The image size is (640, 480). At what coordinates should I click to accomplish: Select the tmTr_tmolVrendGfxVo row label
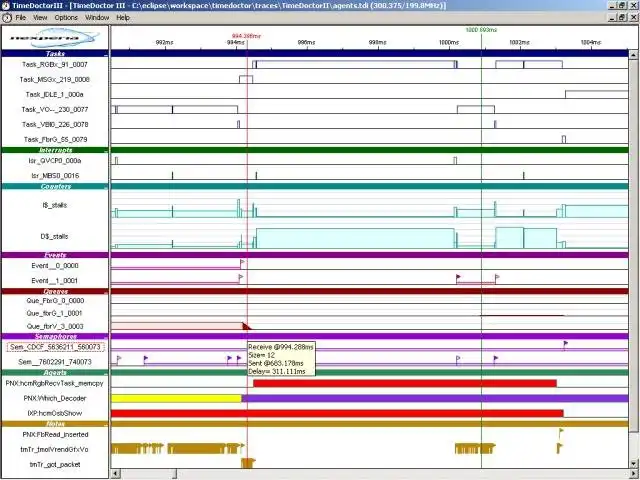tap(55, 450)
